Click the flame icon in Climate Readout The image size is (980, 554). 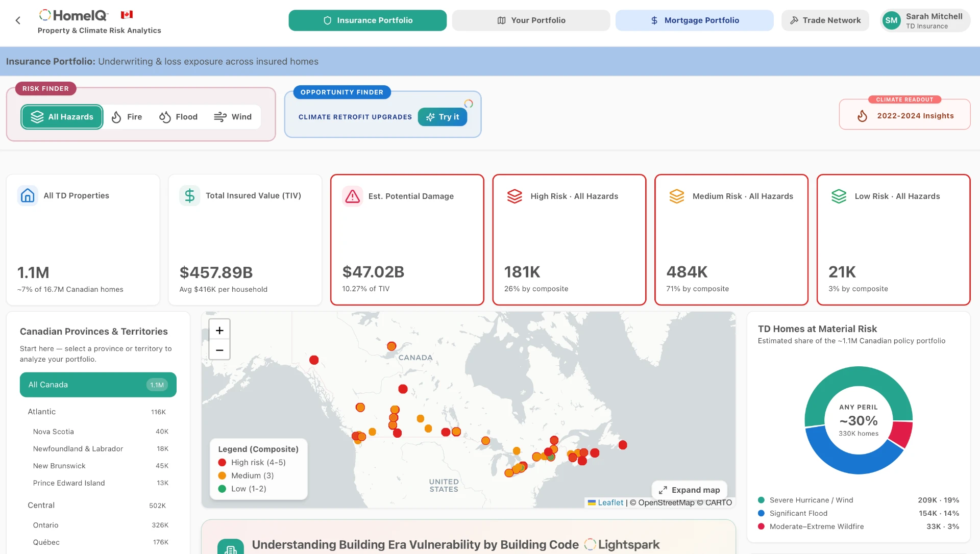[862, 116]
